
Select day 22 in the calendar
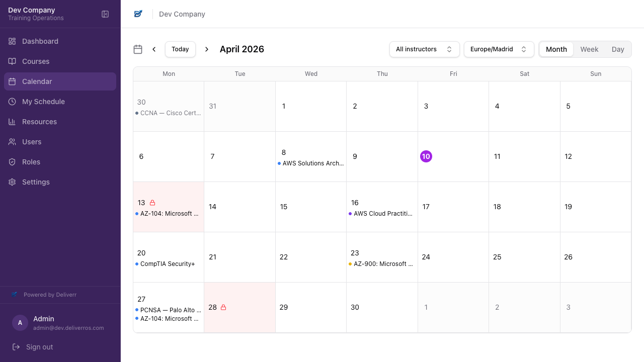click(284, 257)
